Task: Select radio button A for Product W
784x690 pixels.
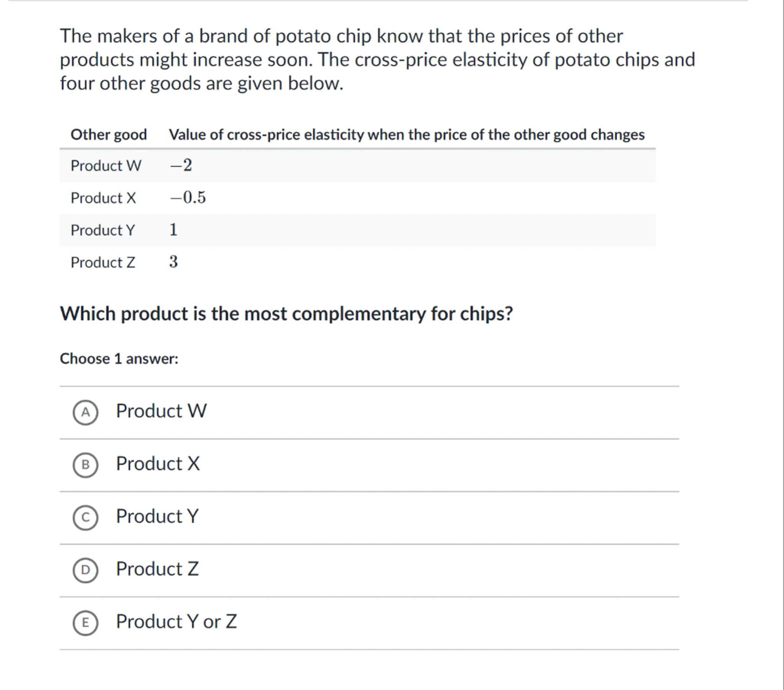Action: coord(85,412)
